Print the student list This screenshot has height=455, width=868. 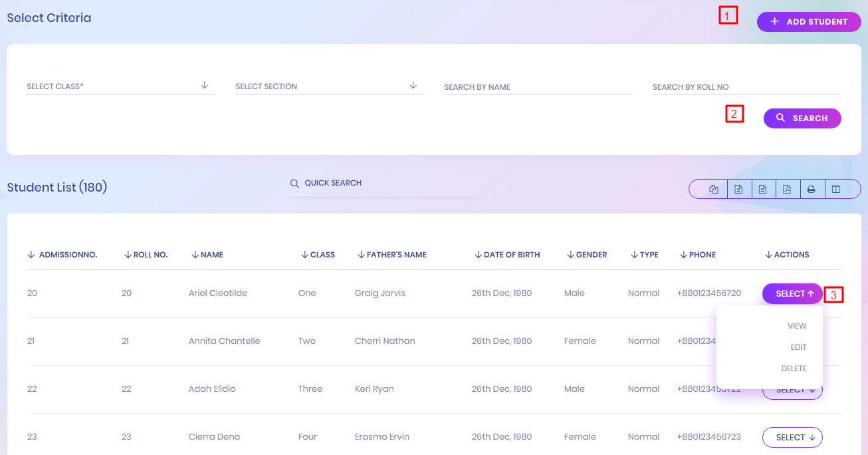pyautogui.click(x=812, y=189)
